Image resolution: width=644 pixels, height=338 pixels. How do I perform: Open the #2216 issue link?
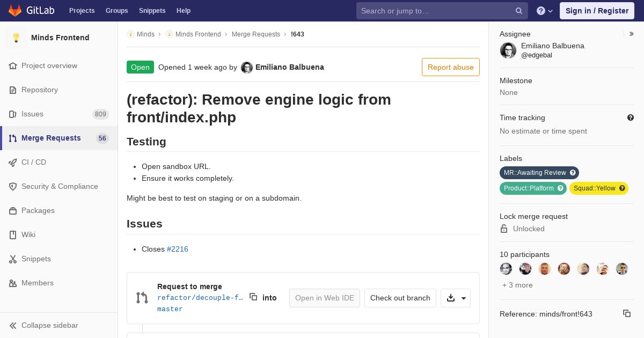tap(178, 249)
